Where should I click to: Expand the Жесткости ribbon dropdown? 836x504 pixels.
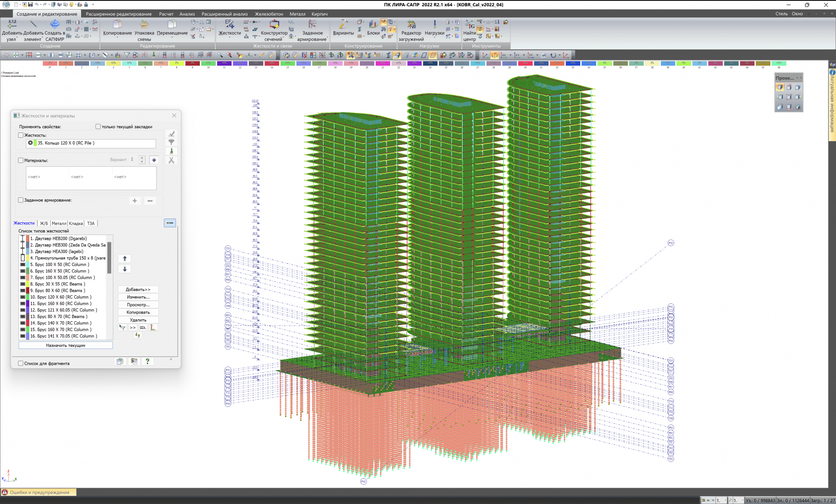[x=230, y=37]
